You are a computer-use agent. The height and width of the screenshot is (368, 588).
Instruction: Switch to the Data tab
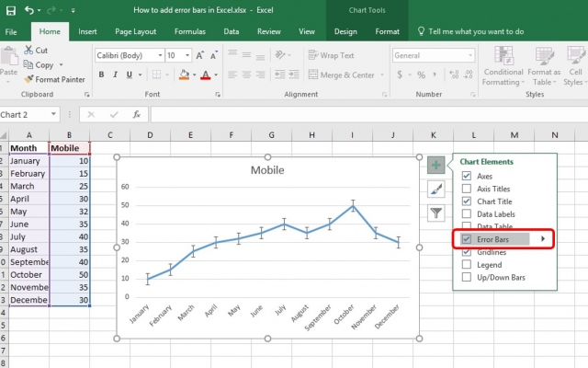click(x=231, y=31)
